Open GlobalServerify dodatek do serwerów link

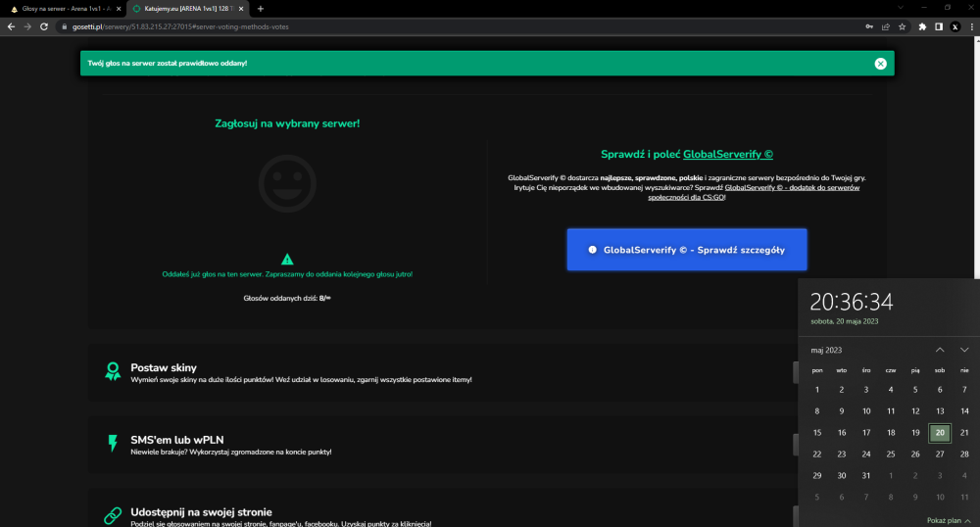pyautogui.click(x=754, y=192)
